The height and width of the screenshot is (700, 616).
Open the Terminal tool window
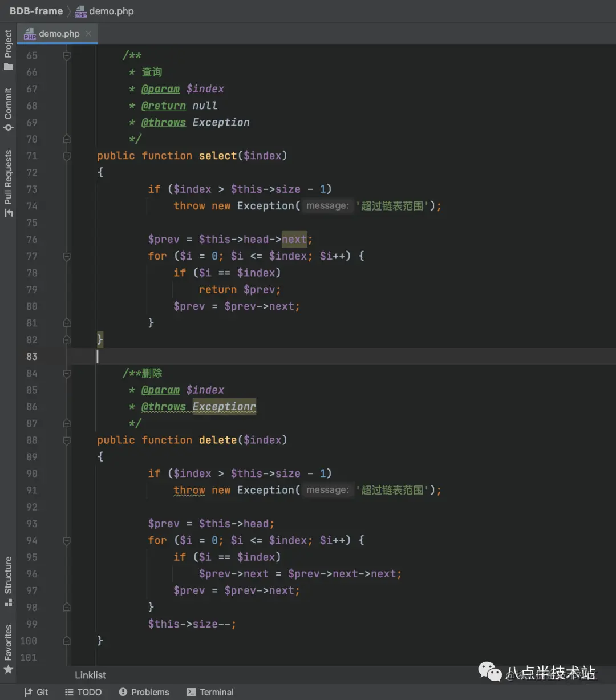pyautogui.click(x=210, y=692)
